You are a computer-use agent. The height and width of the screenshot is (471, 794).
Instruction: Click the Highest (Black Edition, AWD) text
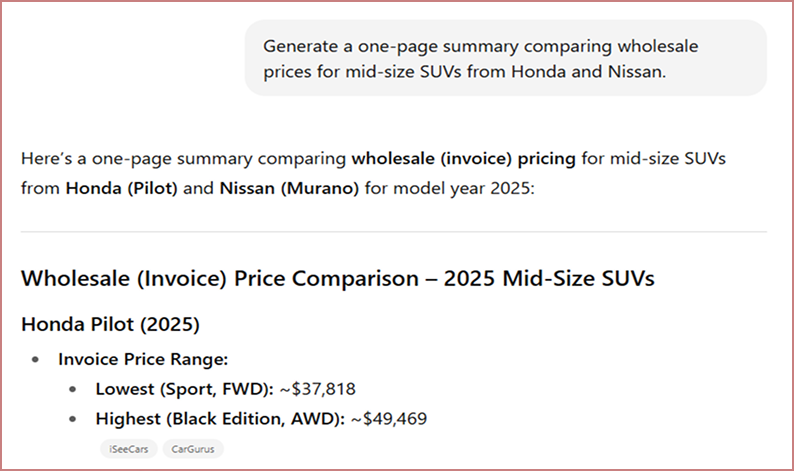(220, 419)
